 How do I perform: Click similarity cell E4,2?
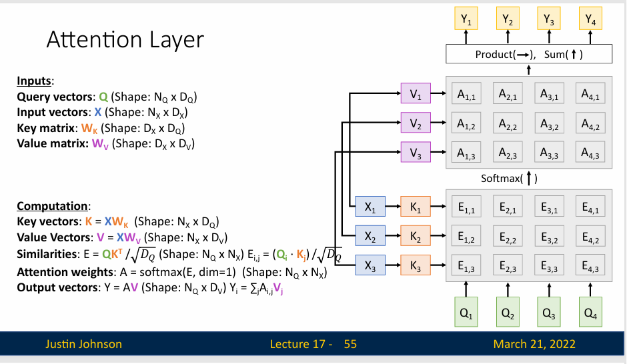coord(590,236)
